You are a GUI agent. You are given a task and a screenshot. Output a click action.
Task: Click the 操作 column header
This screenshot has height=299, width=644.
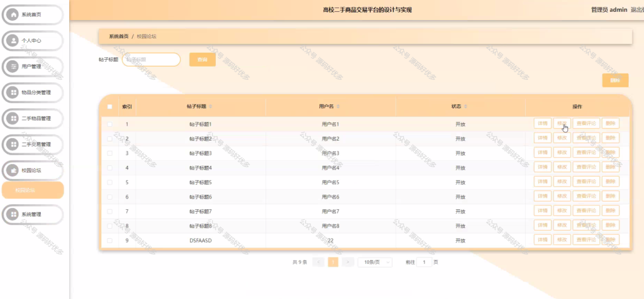577,107
